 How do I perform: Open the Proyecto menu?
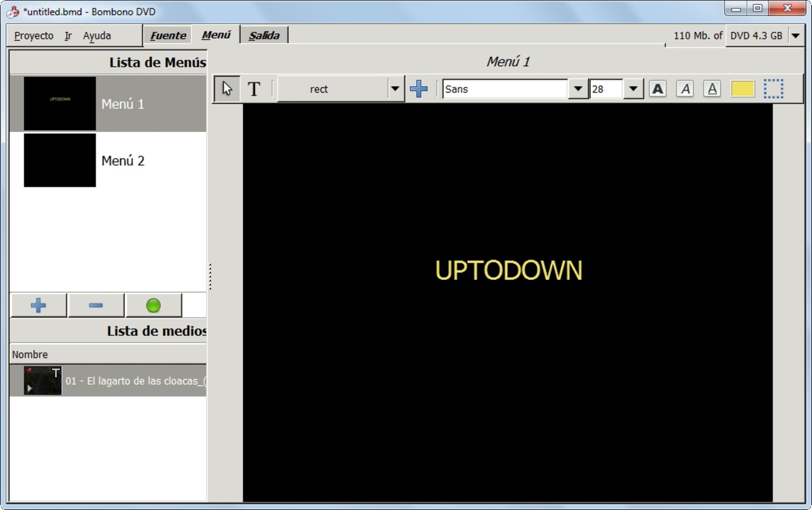[x=34, y=36]
